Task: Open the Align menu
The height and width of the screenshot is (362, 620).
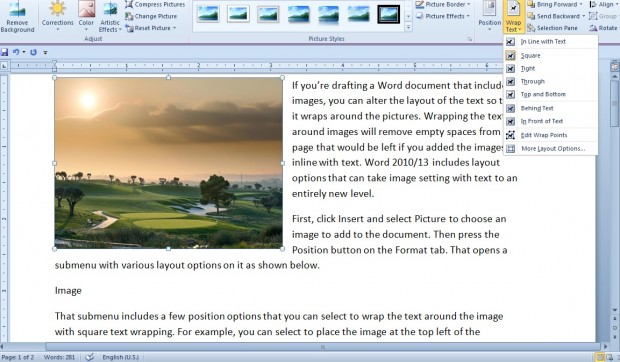Action: click(603, 4)
